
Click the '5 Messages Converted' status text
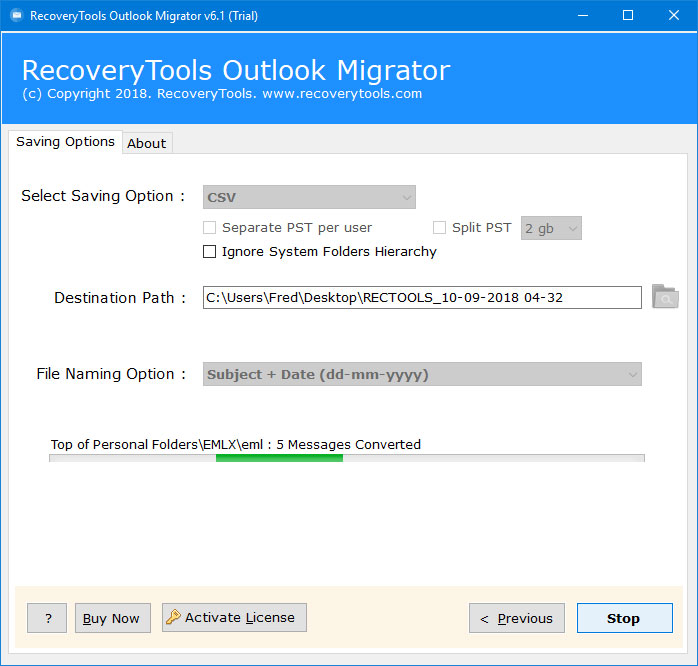coord(349,444)
